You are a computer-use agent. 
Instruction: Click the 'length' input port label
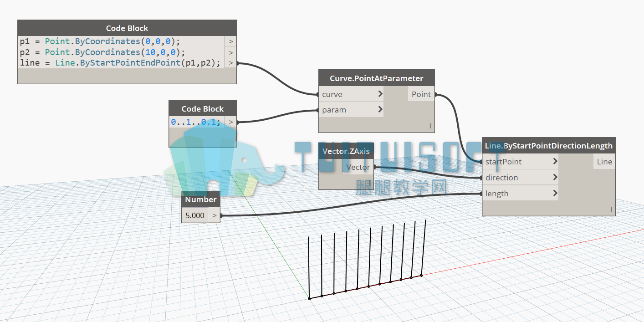tap(497, 194)
